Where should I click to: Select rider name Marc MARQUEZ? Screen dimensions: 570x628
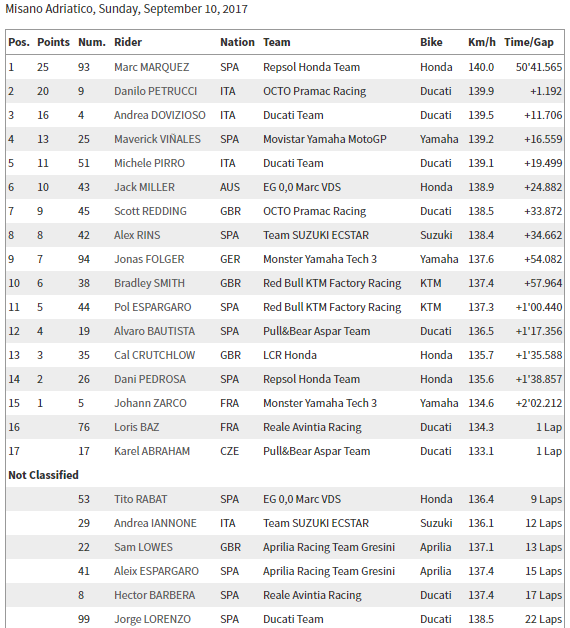tap(151, 67)
